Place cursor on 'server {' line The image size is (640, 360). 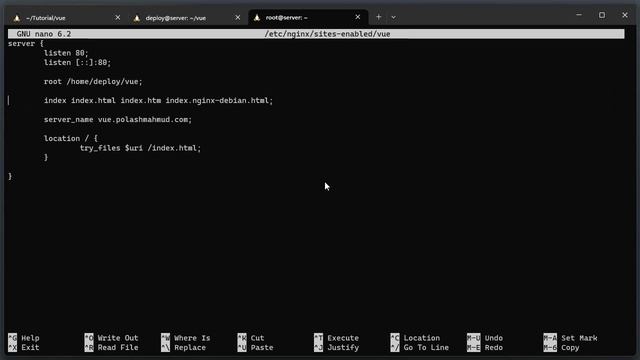click(26, 44)
